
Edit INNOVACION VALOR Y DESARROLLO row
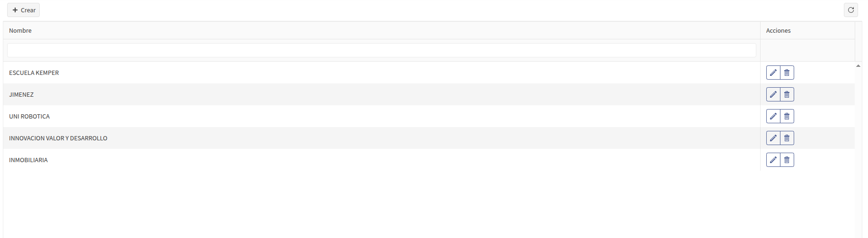click(773, 138)
